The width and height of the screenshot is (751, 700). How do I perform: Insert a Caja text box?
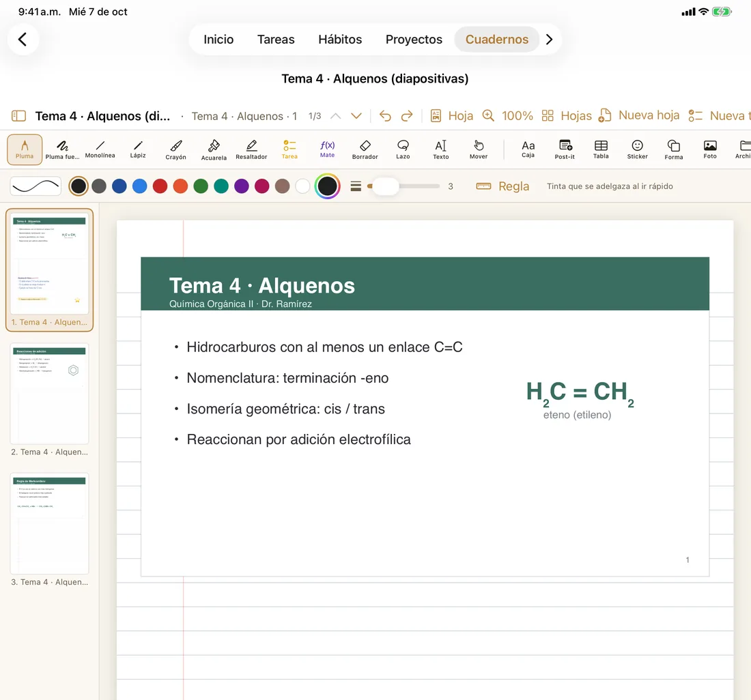528,149
